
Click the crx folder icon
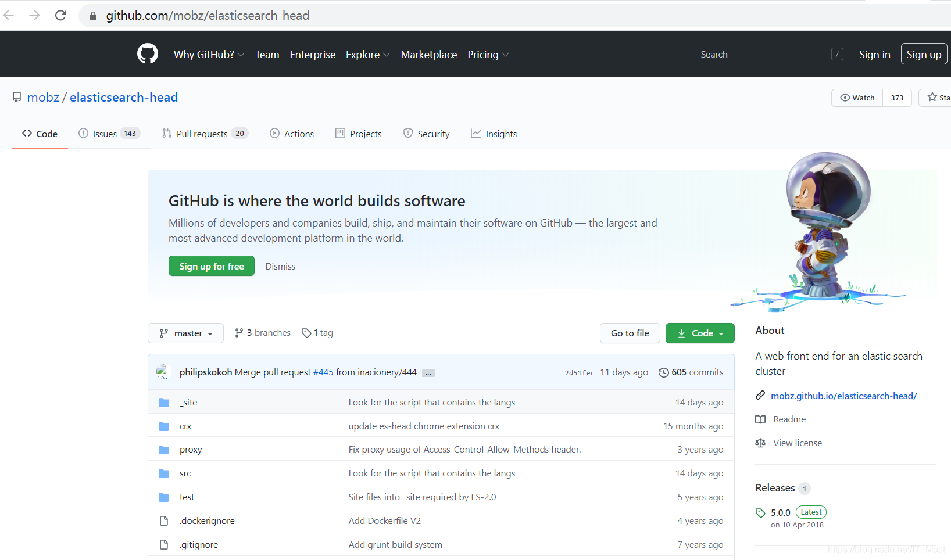[x=164, y=426]
